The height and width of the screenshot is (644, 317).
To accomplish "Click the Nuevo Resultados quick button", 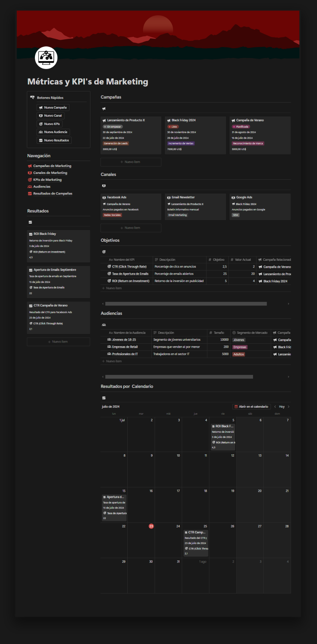I will 54,140.
